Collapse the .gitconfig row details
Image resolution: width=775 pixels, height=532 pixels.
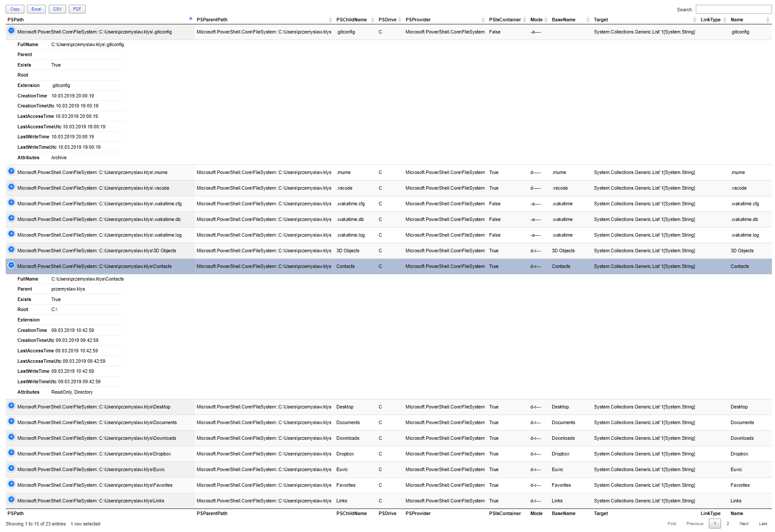tap(11, 31)
